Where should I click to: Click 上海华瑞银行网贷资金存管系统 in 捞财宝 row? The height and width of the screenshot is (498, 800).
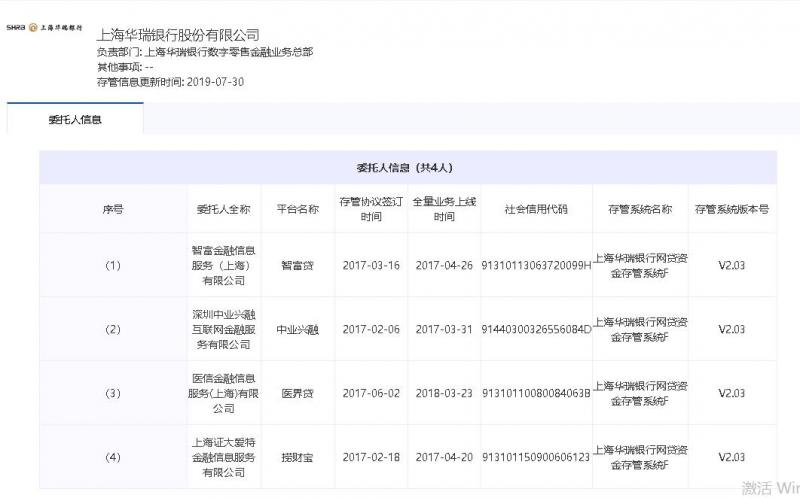coord(640,457)
